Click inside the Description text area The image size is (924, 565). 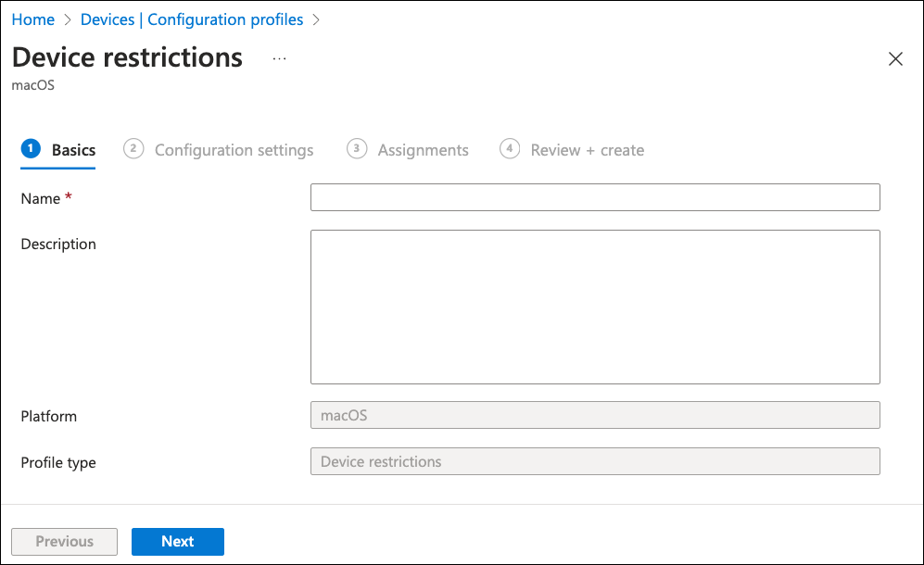594,307
